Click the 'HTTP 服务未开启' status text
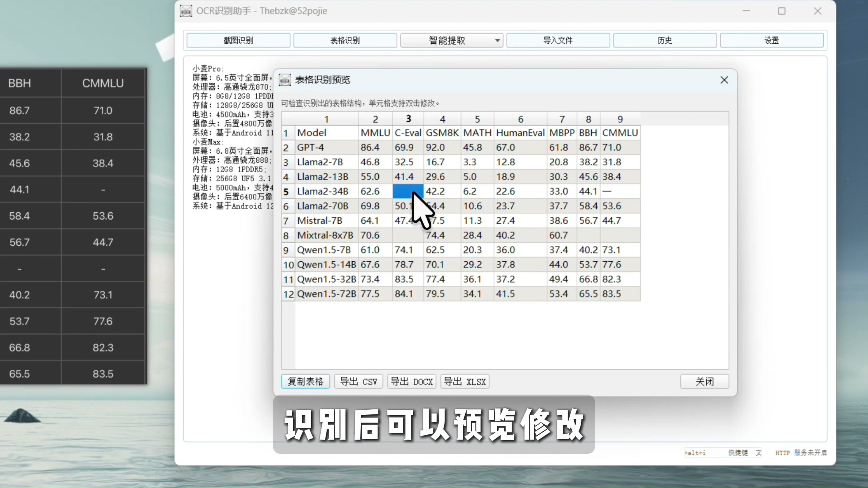Image resolution: width=868 pixels, height=488 pixels. (801, 453)
